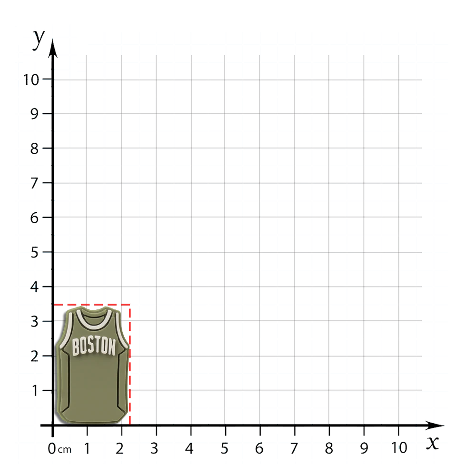The image size is (476, 476).
Task: Click the number 10 on the x-axis
Action: tap(399, 447)
